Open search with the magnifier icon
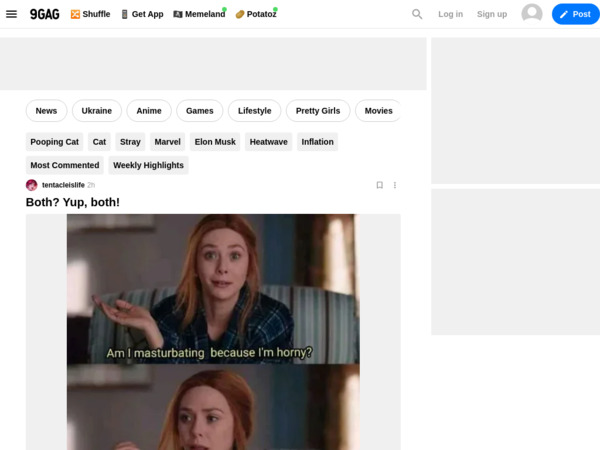The width and height of the screenshot is (600, 450). (417, 14)
